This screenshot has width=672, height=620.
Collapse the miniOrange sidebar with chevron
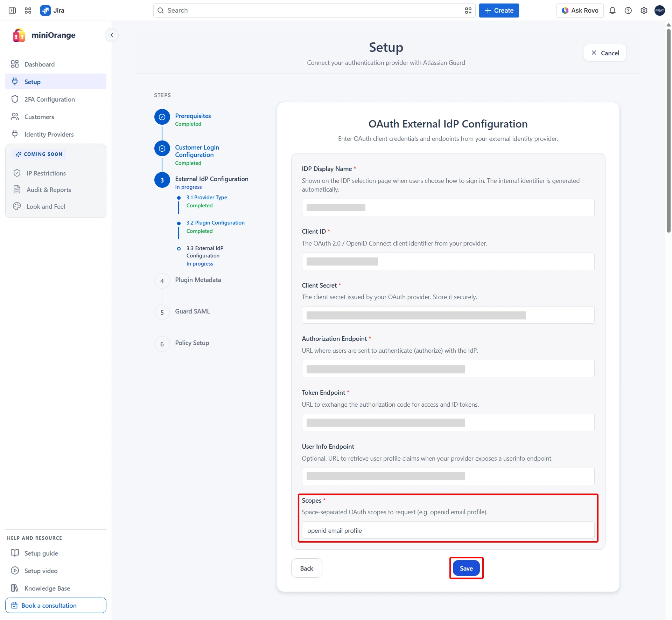tap(112, 35)
